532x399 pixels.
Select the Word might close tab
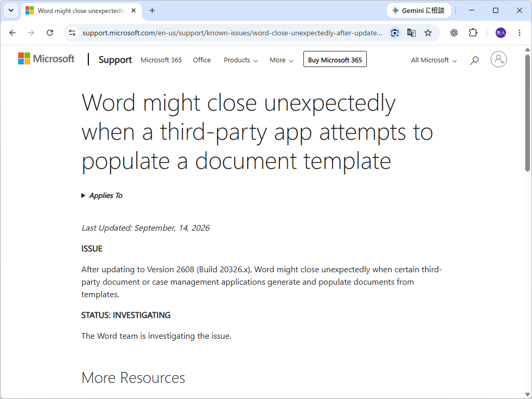82,10
